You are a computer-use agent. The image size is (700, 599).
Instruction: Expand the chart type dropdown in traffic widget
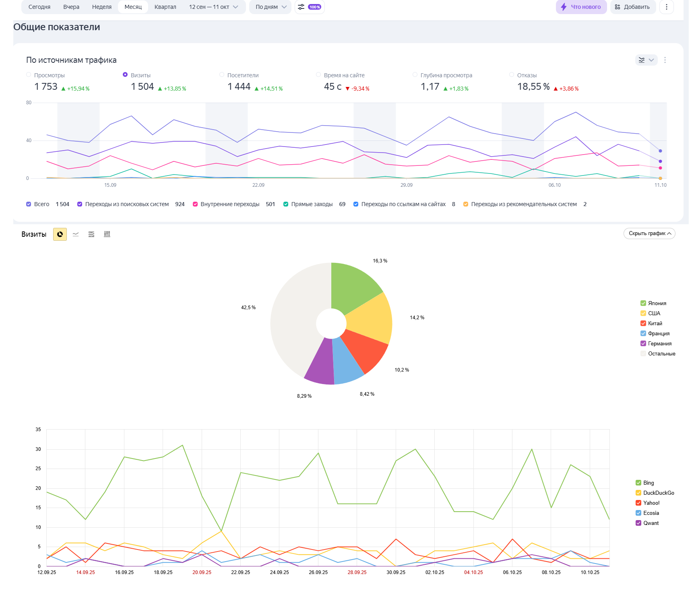[646, 60]
